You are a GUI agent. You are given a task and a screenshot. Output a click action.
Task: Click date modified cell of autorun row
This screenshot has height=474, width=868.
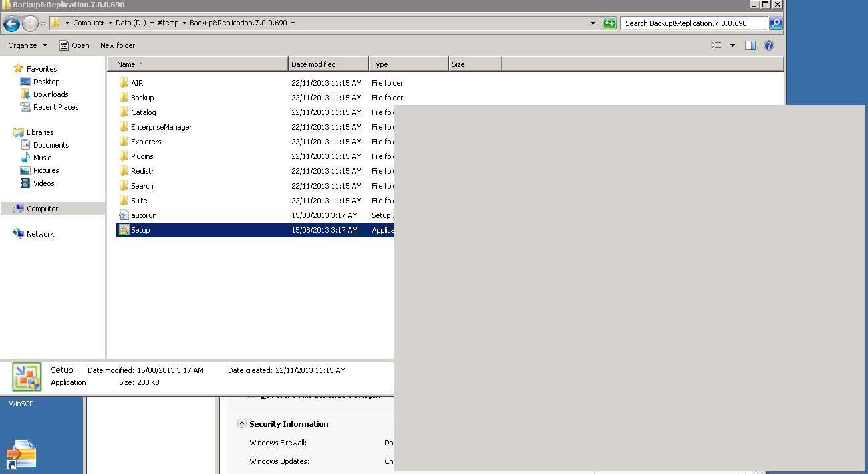tap(325, 215)
